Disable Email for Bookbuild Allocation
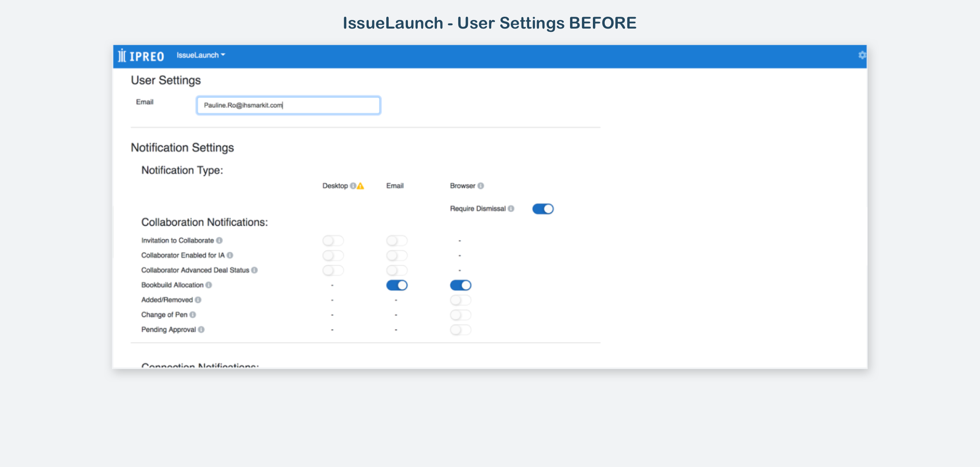The height and width of the screenshot is (467, 980). 397,285
